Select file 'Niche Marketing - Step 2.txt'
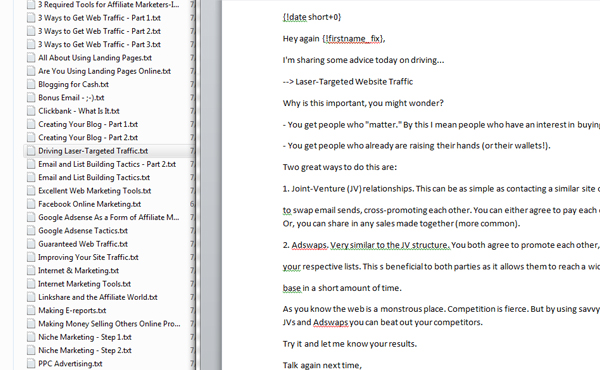600x370 pixels. [85, 350]
